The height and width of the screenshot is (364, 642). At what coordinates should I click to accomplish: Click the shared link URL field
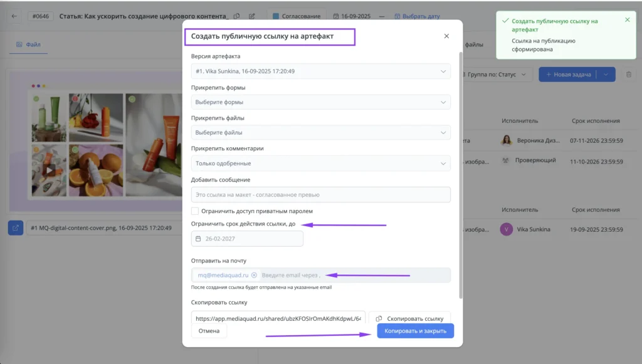coord(278,318)
